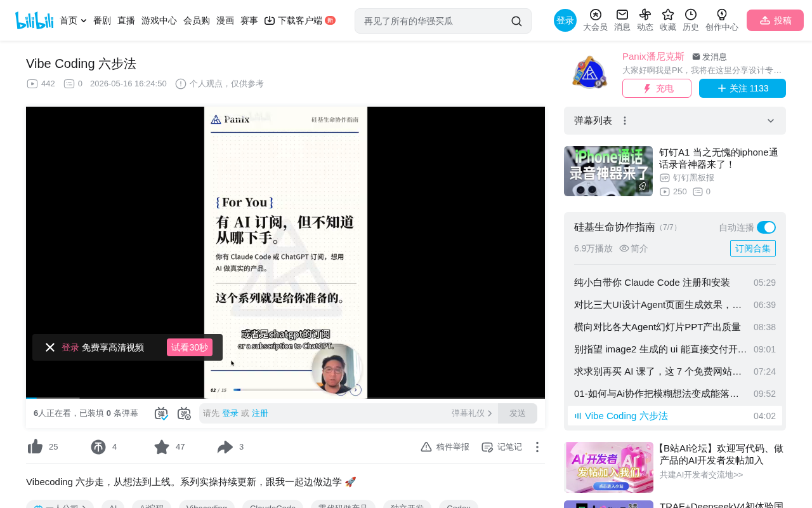812x508 pixels.
Task: Click 弹幕礼仪 etiquette expander
Action: pos(472,413)
